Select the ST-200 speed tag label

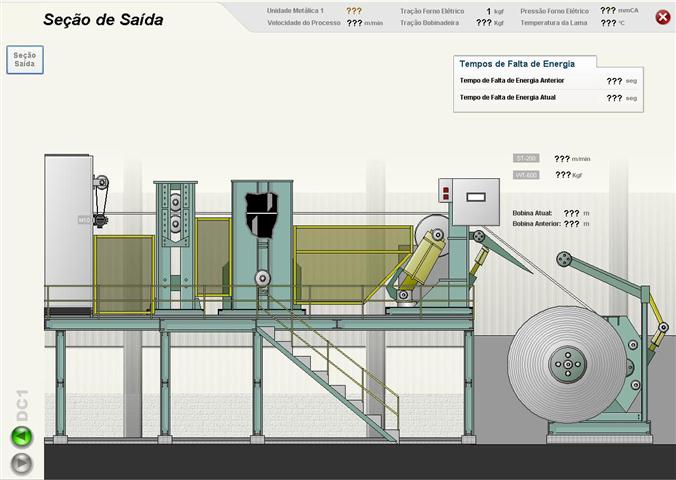(x=526, y=158)
